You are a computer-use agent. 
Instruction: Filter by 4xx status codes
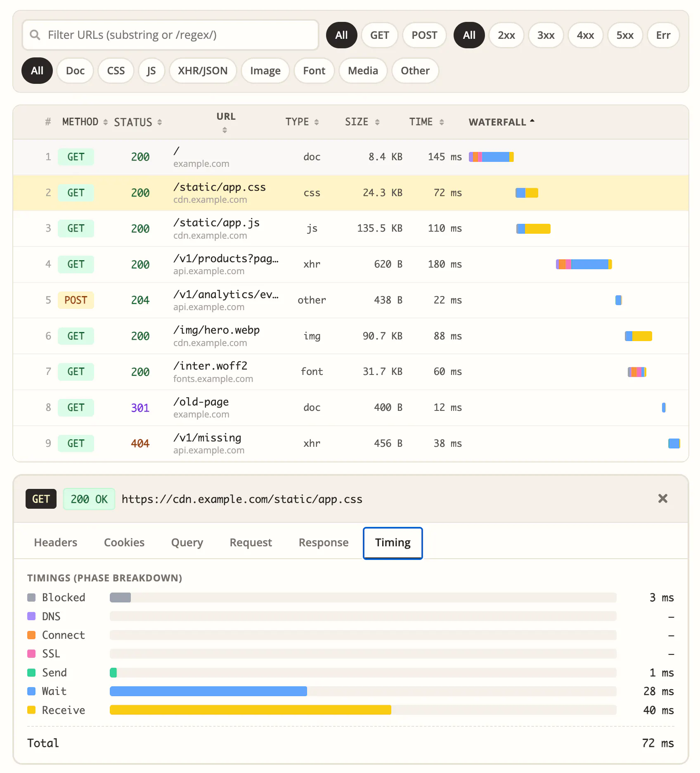coord(585,35)
